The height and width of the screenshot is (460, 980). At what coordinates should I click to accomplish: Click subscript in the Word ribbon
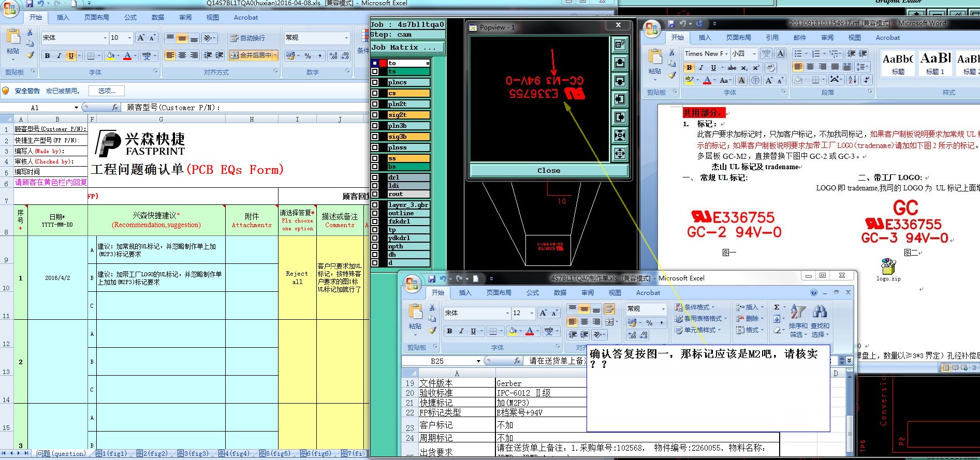[744, 68]
